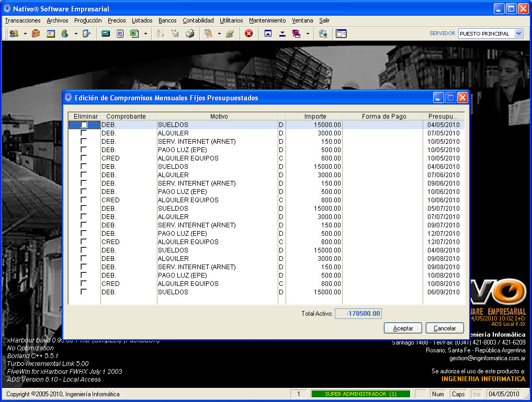Viewport: 532px width, 402px height.
Task: Click the A-Z sort icon
Action: point(161,33)
